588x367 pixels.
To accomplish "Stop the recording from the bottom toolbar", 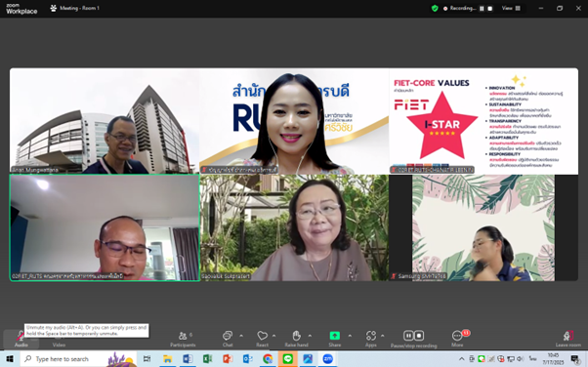I will tap(419, 335).
